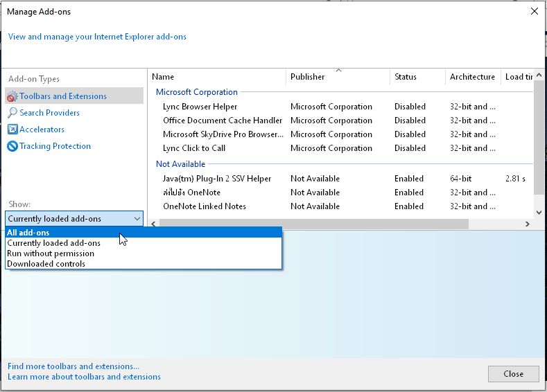Open Find more toolbars and extensions link
The width and height of the screenshot is (547, 392).
[x=73, y=366]
